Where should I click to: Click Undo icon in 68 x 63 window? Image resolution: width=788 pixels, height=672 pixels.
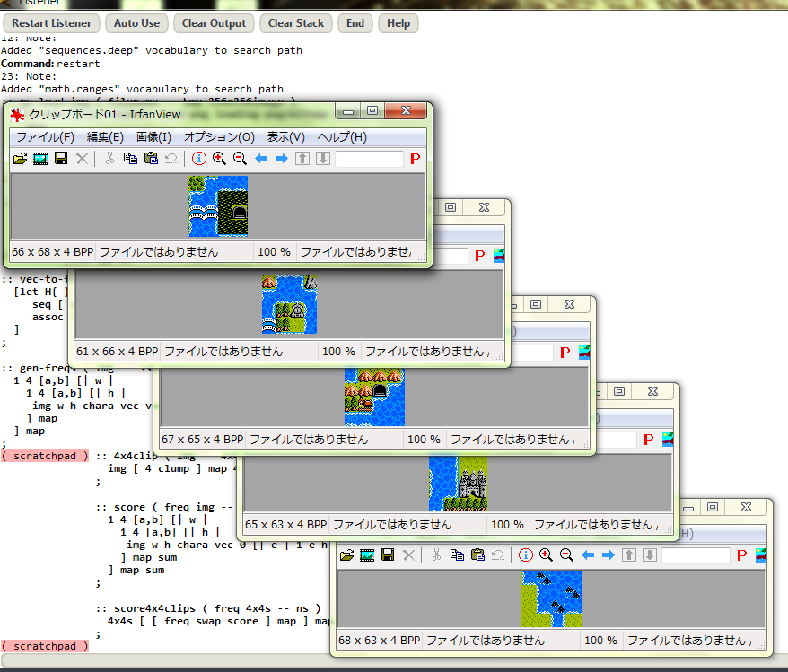tap(498, 555)
